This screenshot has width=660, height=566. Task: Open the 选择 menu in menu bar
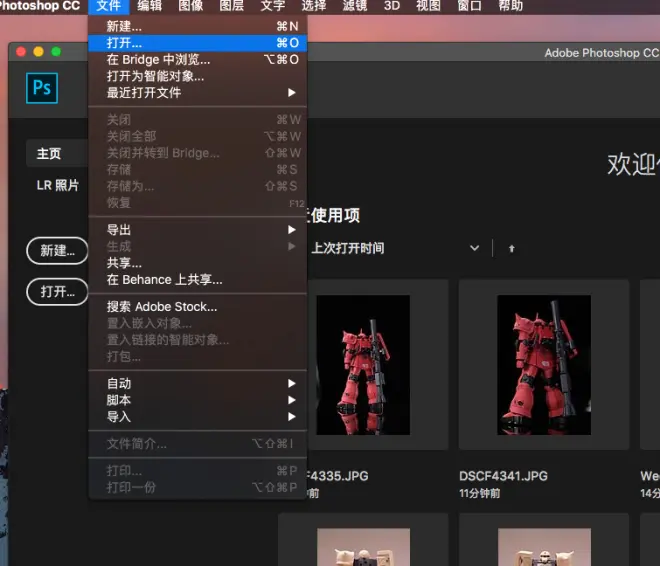(x=314, y=6)
